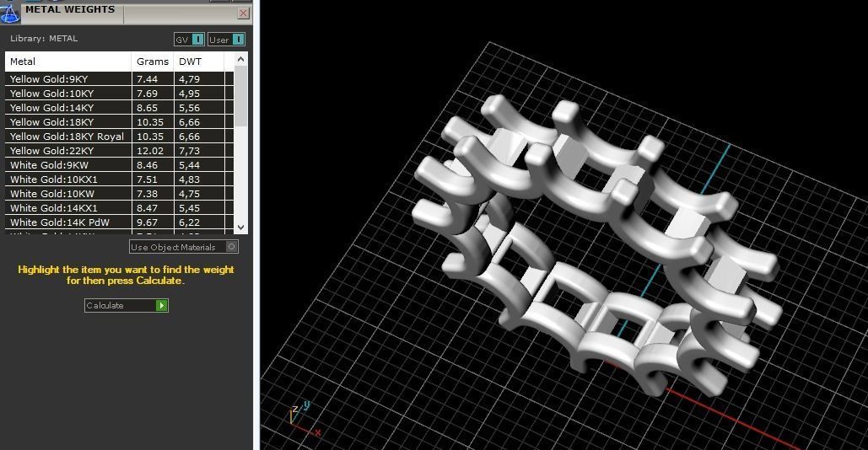Click the 7.44 grams value
Screen dimensions: 868x450
(x=148, y=79)
